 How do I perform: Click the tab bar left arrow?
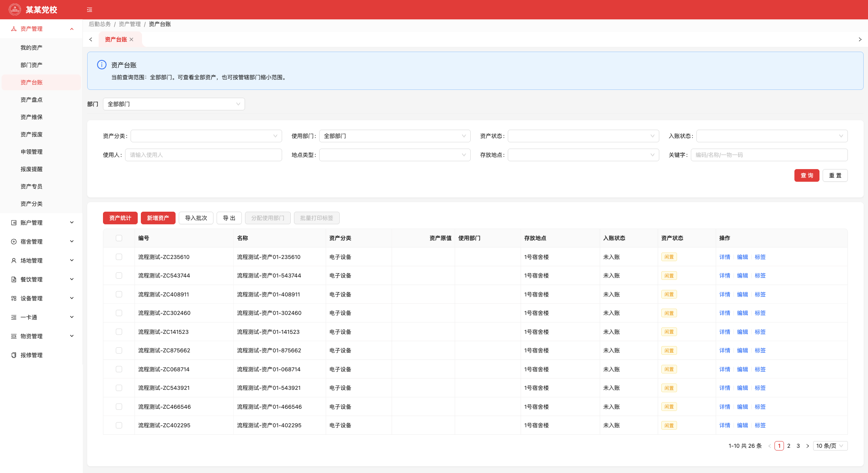point(91,39)
